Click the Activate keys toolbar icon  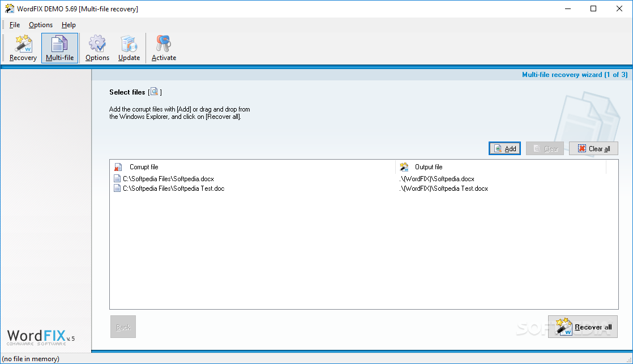pyautogui.click(x=164, y=48)
